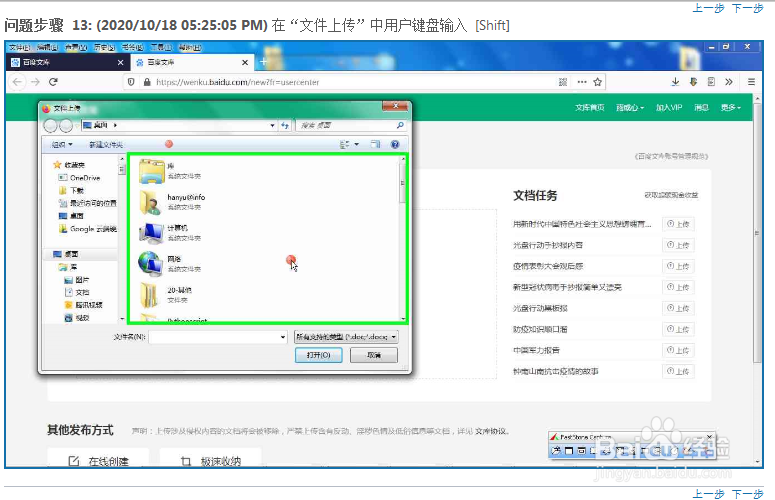
Task: Click the Firefox forward arrow button
Action: pyautogui.click(x=35, y=82)
